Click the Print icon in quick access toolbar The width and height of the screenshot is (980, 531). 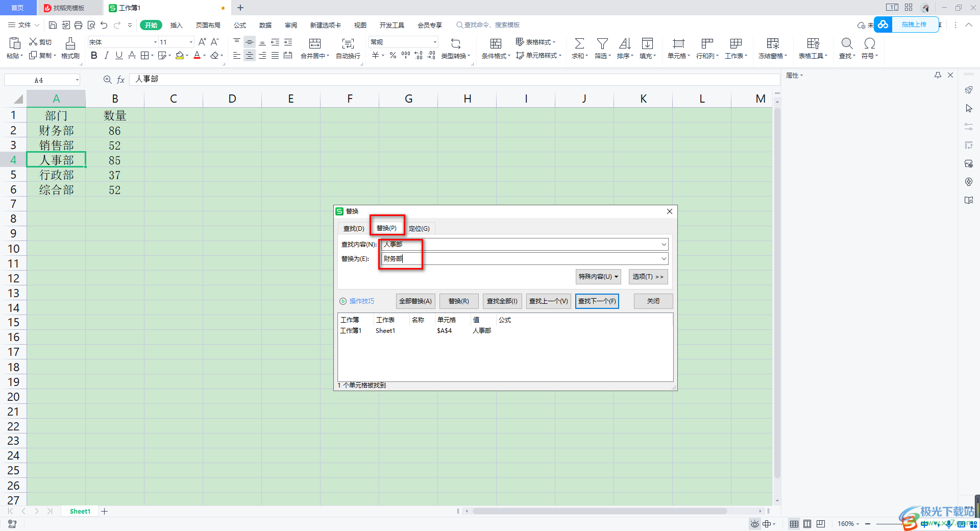pos(78,25)
